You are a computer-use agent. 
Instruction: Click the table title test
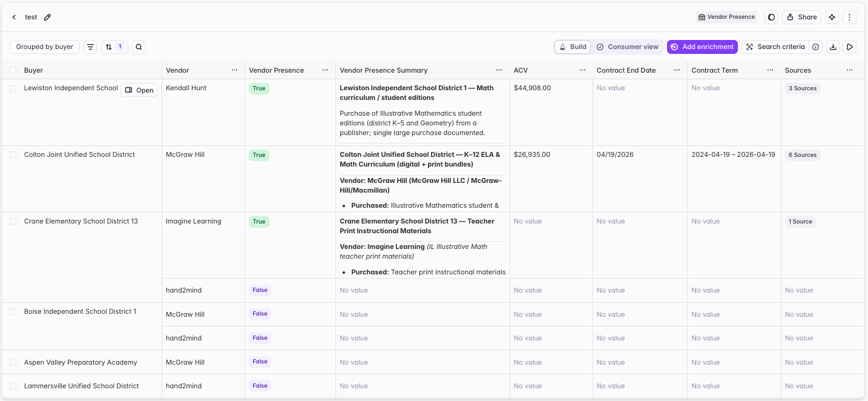coord(31,17)
